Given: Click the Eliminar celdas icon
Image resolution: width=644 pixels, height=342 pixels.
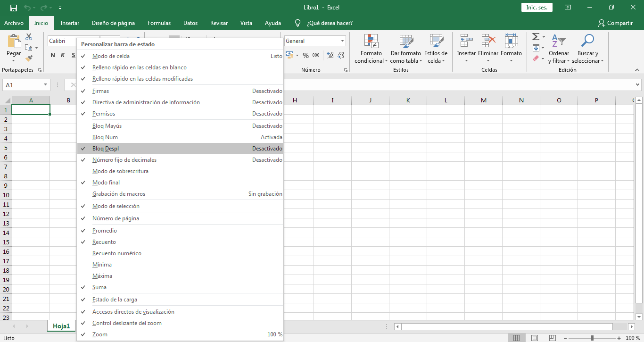Looking at the screenshot, I should pyautogui.click(x=488, y=42).
